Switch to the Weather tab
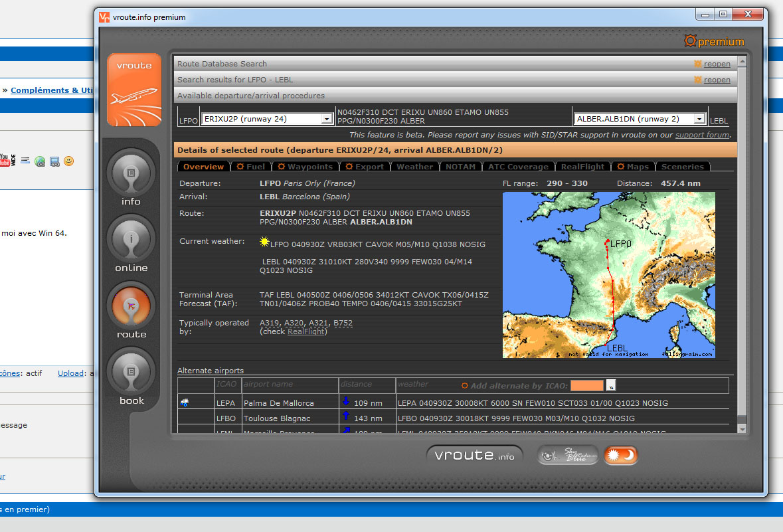The height and width of the screenshot is (532, 783). 414,166
